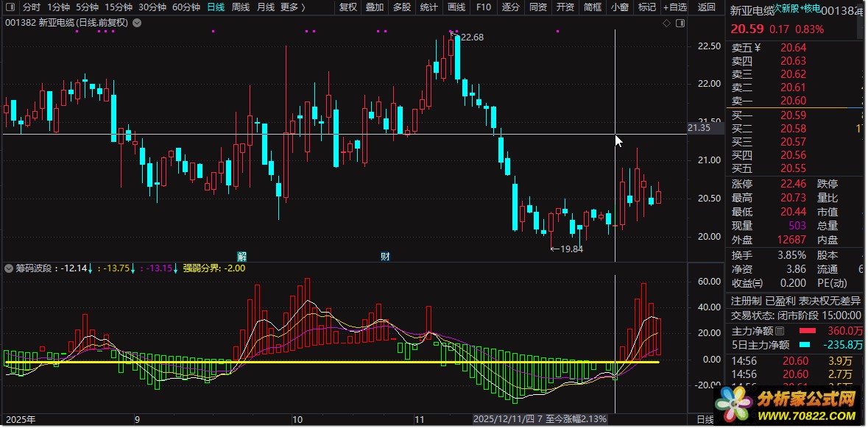Viewport: 868px width, 428px height.
Task: Click the yellow 强弱分界 line in indicator
Action: pyautogui.click(x=331, y=363)
